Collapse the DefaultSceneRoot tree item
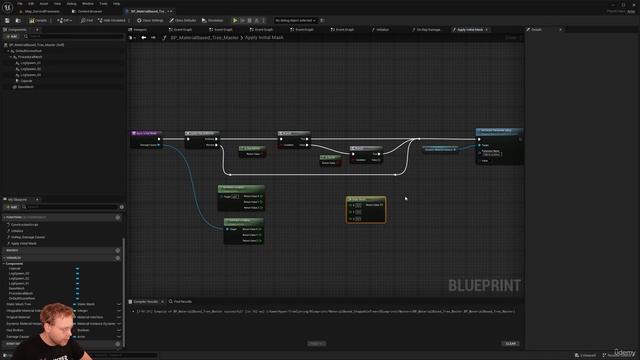 pos(9,51)
